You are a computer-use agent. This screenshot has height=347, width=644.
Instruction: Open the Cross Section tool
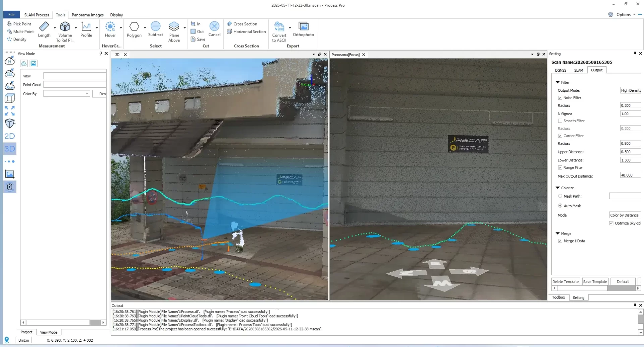click(242, 24)
